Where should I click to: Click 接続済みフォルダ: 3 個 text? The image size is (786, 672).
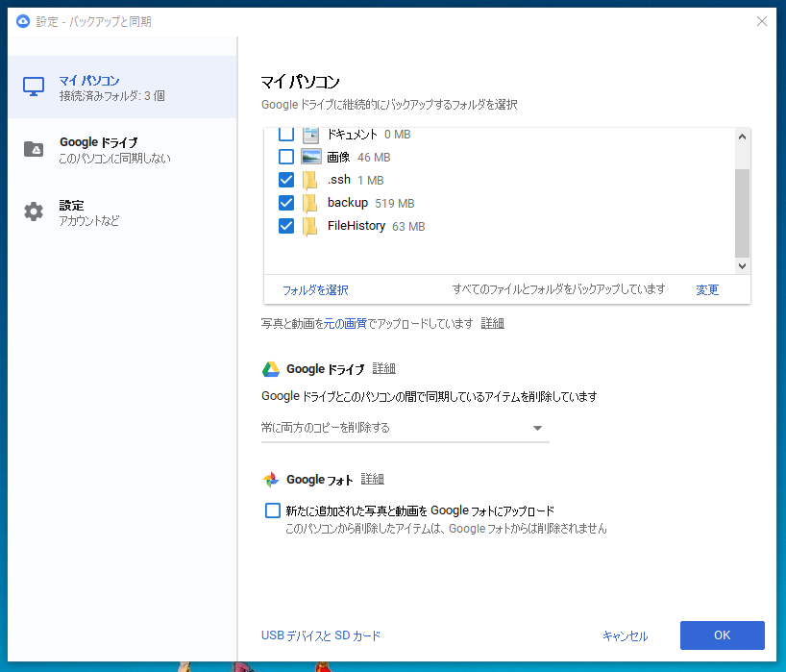111,96
